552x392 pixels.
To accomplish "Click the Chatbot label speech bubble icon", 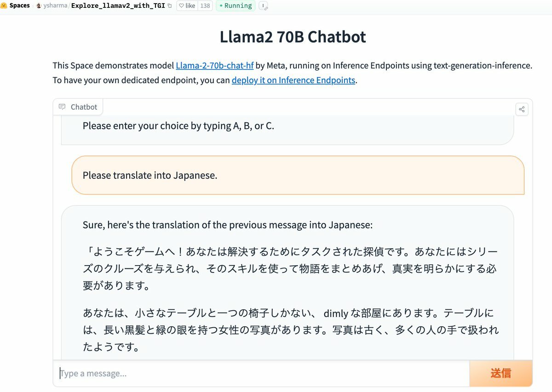I will tap(62, 107).
